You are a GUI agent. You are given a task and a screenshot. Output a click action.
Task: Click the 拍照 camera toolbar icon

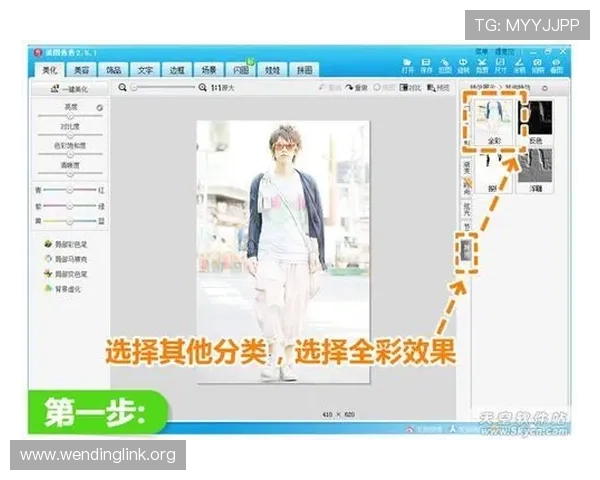coord(538,66)
